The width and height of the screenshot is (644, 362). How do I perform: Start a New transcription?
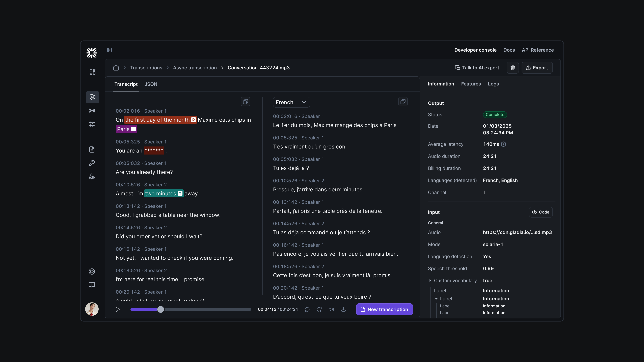[384, 309]
